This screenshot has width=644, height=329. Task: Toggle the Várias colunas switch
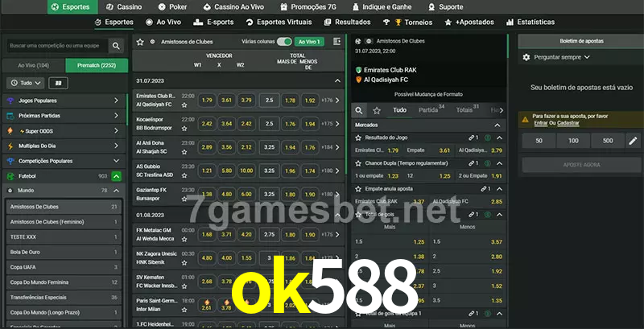pos(283,41)
